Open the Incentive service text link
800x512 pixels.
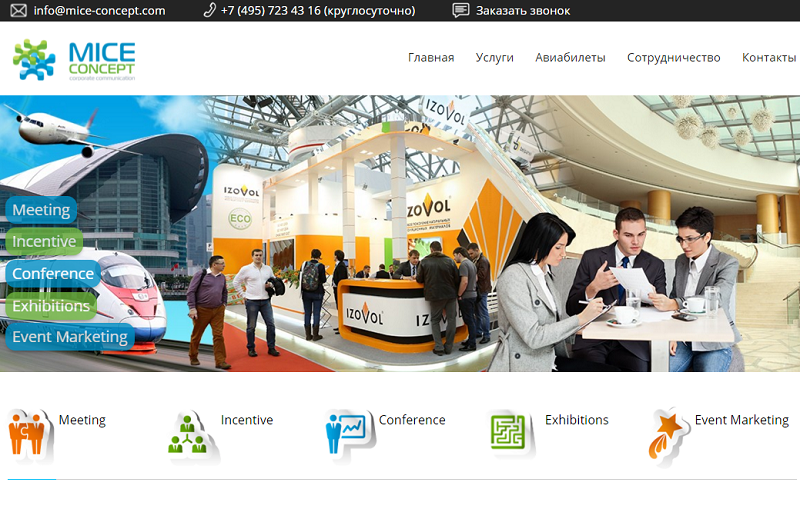click(247, 420)
